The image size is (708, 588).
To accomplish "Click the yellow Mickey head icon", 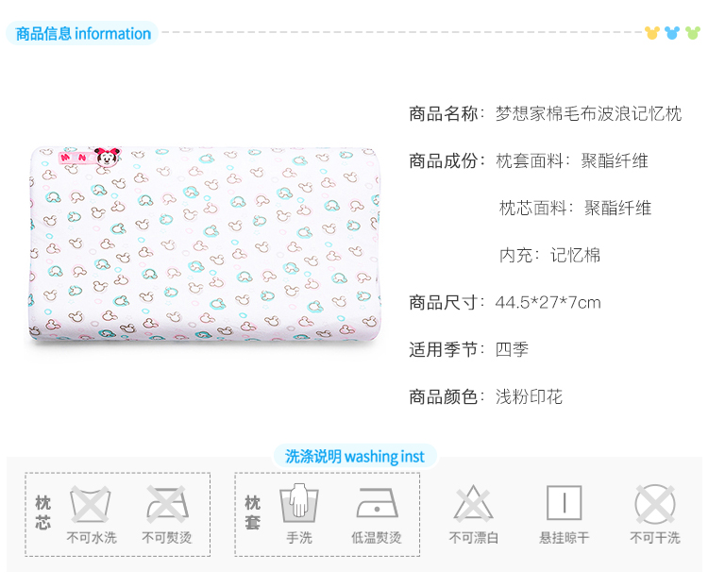I will tap(652, 33).
